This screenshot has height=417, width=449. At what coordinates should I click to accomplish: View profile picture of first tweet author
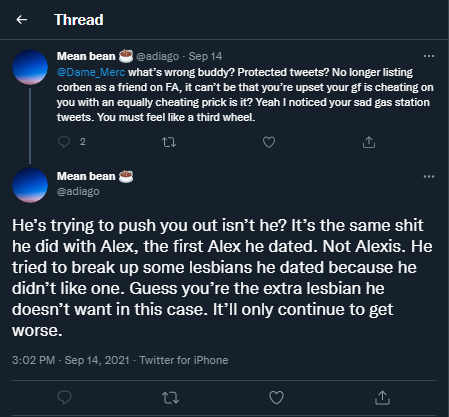pos(30,67)
